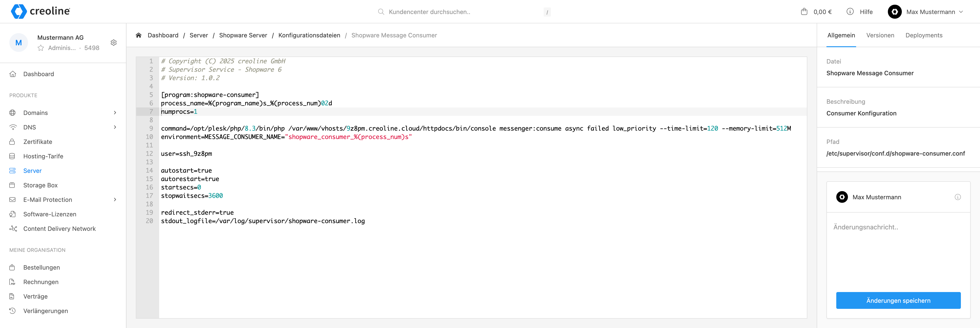
Task: Open Max Mustermann account dropdown arrow
Action: (961, 12)
